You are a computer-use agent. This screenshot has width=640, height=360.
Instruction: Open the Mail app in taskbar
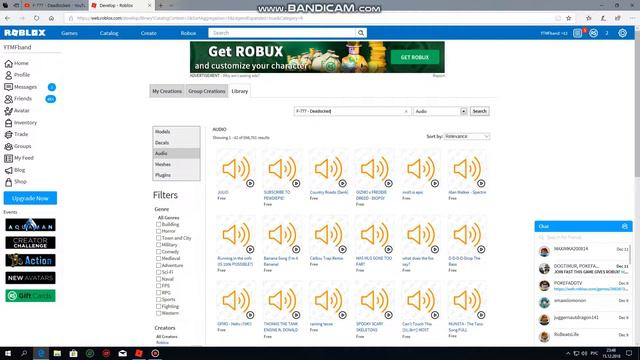click(122, 353)
